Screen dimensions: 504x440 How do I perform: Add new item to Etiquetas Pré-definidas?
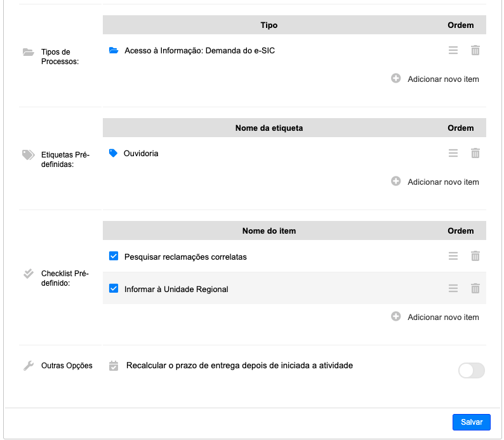pyautogui.click(x=435, y=182)
